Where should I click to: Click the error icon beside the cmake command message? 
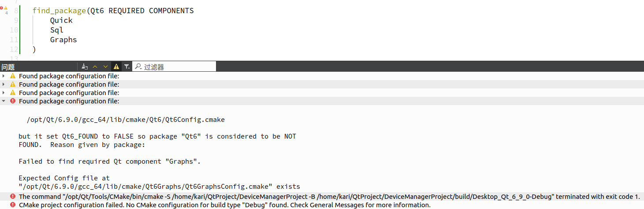tap(13, 197)
